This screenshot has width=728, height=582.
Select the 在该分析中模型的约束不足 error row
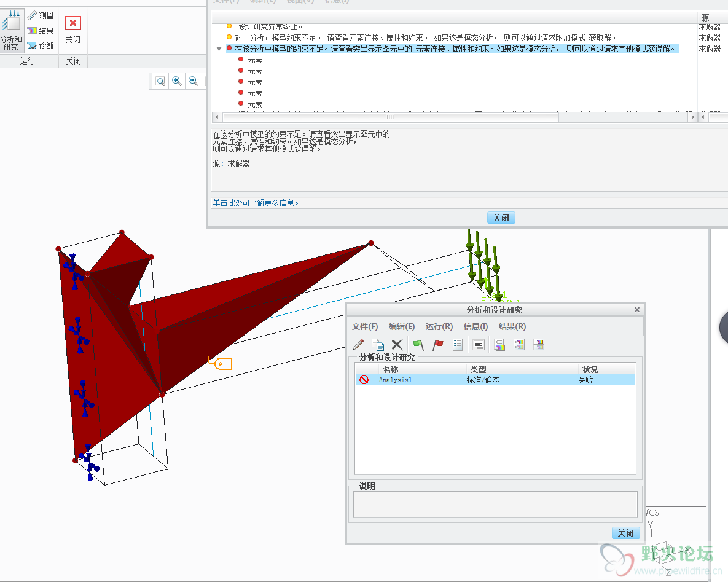[452, 49]
